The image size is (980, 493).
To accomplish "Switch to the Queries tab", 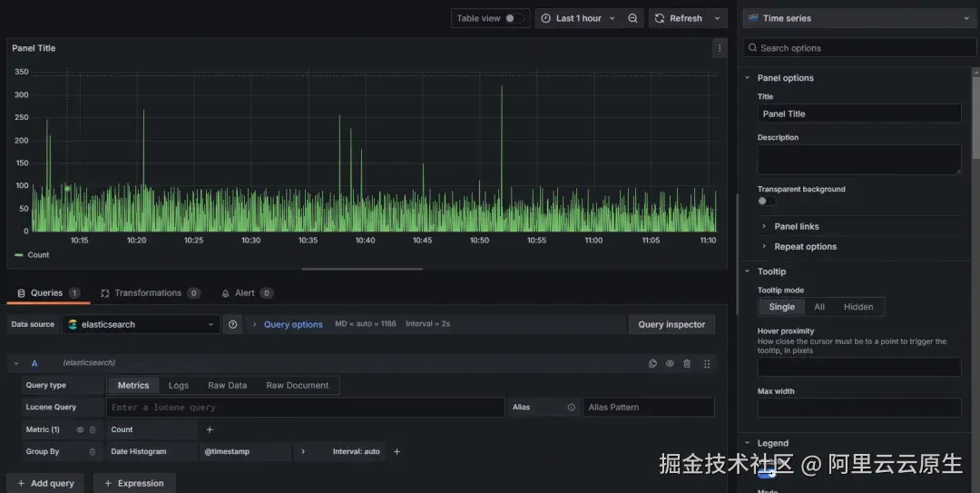I will tap(48, 292).
